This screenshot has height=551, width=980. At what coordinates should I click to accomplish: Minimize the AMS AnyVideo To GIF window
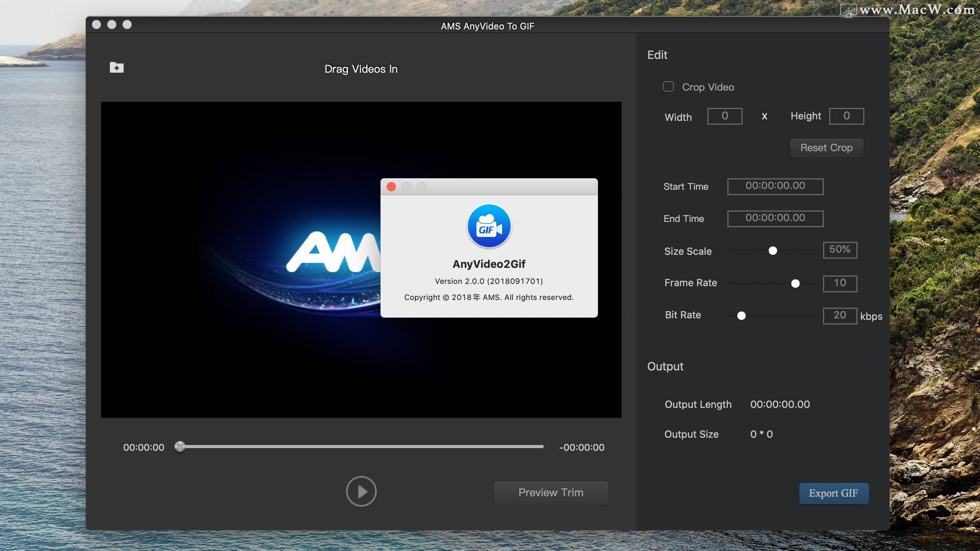click(x=112, y=24)
